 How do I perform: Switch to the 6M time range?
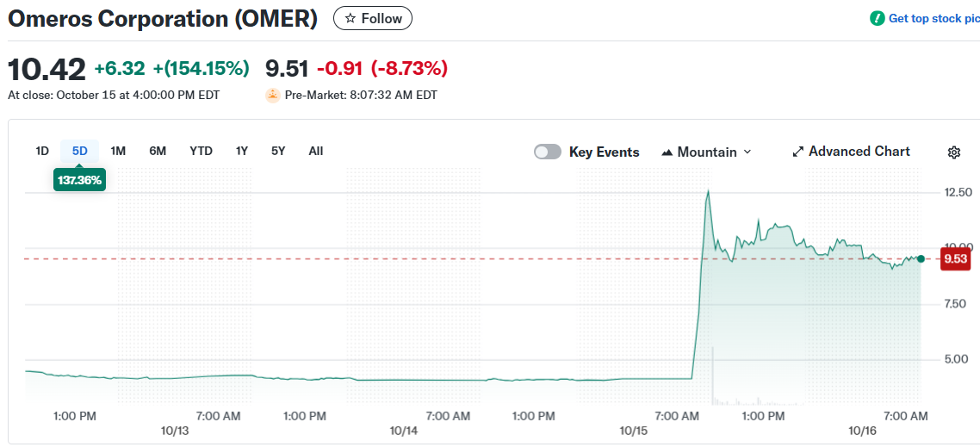[x=158, y=151]
